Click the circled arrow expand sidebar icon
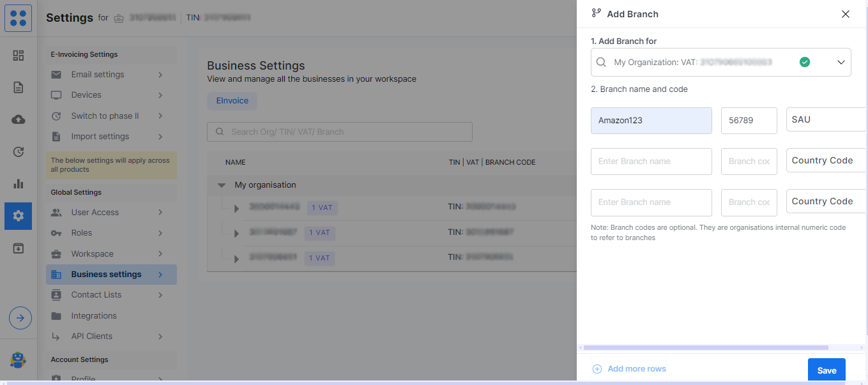 click(20, 317)
